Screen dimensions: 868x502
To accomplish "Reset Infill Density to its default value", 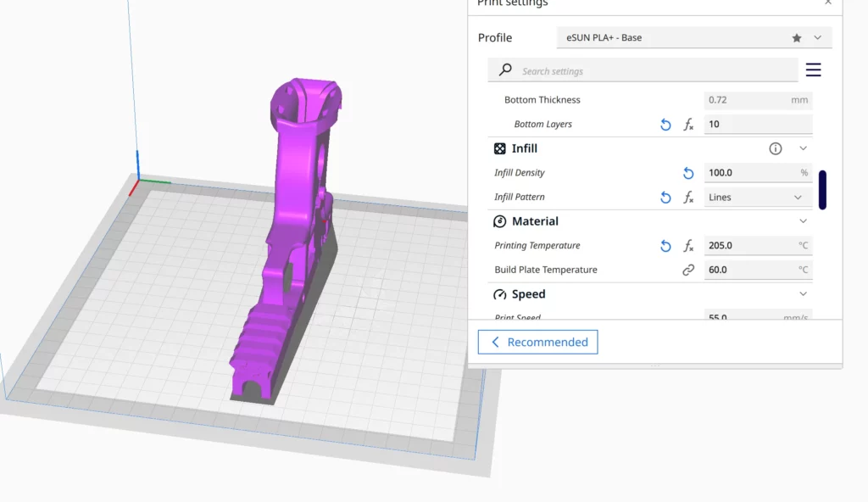I will pyautogui.click(x=687, y=172).
